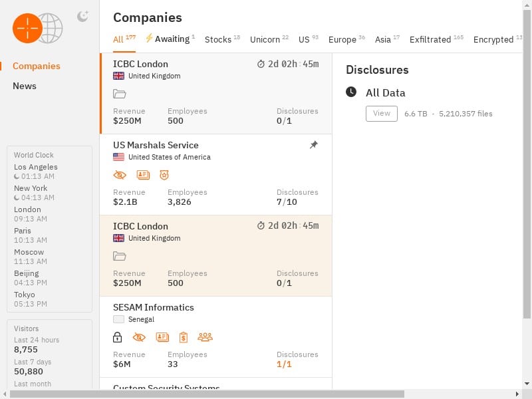Click the 3,826 employees value
Screen dimensions: 532x399
[180, 202]
